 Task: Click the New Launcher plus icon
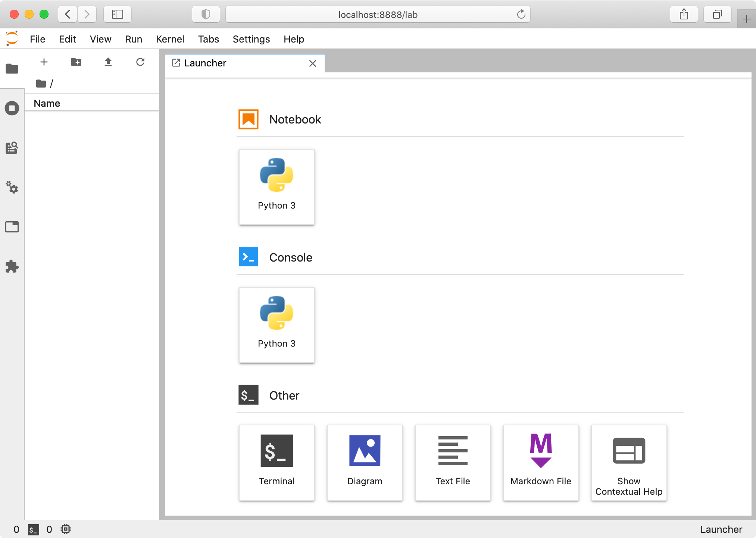tap(44, 62)
